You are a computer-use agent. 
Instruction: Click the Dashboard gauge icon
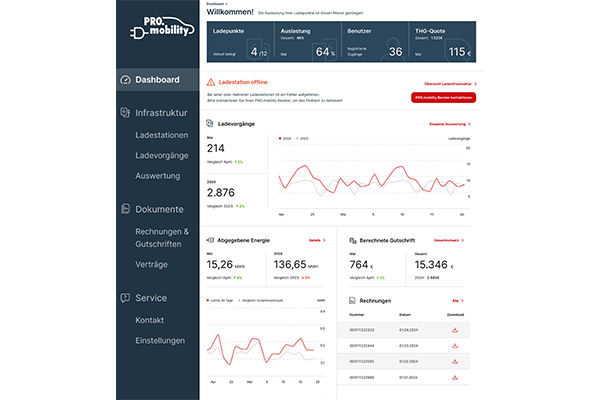pos(124,80)
